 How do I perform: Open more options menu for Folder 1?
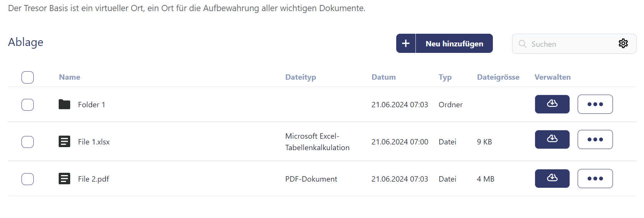[595, 104]
